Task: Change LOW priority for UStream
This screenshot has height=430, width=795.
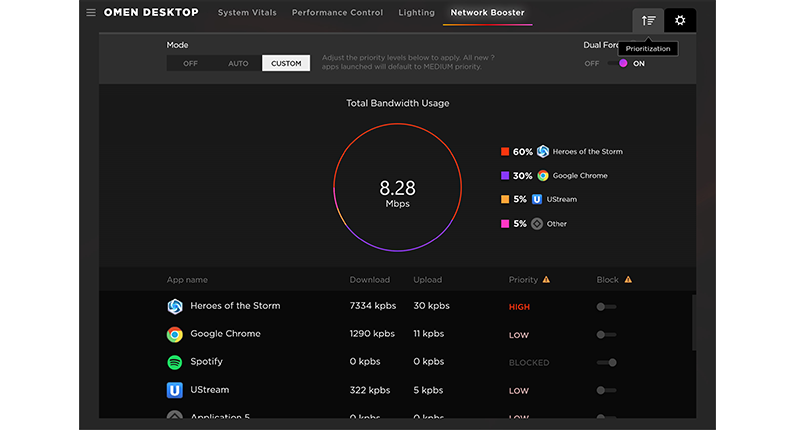Action: point(518,391)
